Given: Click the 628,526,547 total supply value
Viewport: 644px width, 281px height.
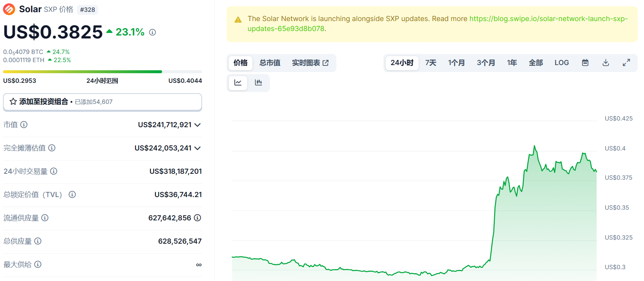Looking at the screenshot, I should [x=180, y=241].
